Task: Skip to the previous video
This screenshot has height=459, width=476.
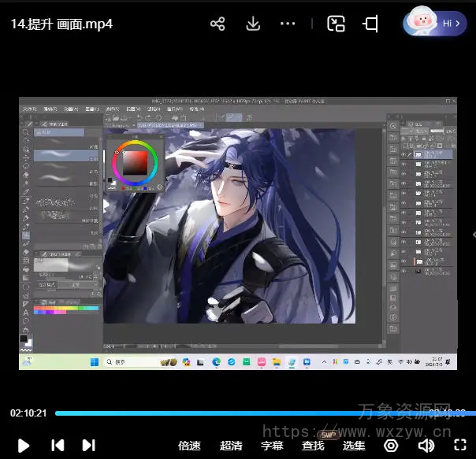Action: click(58, 445)
